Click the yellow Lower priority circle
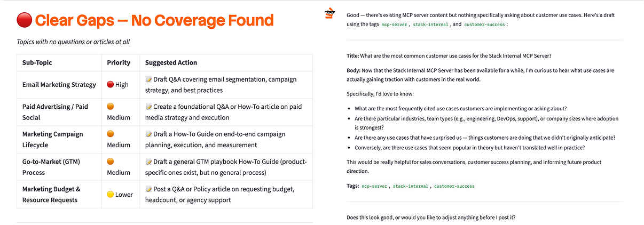This screenshot has width=644, height=225. [111, 195]
